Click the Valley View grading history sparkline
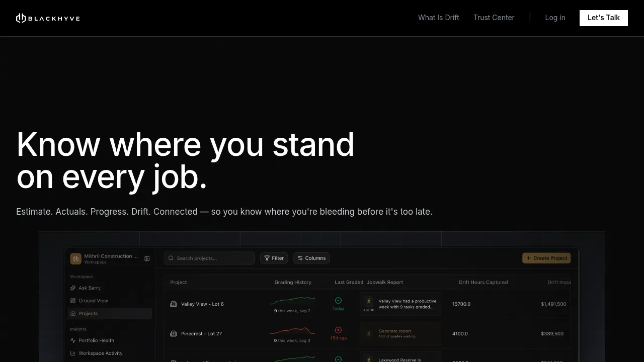This screenshot has height=362, width=644. 292,301
